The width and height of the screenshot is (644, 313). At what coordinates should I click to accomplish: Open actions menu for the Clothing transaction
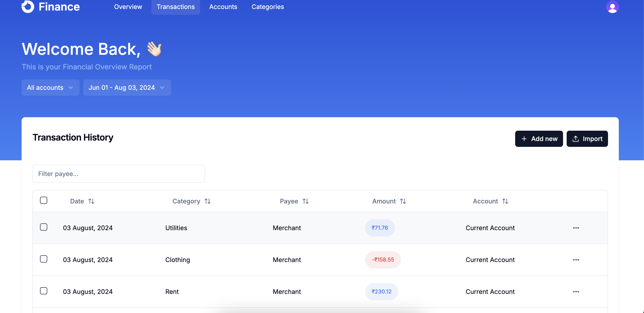576,260
